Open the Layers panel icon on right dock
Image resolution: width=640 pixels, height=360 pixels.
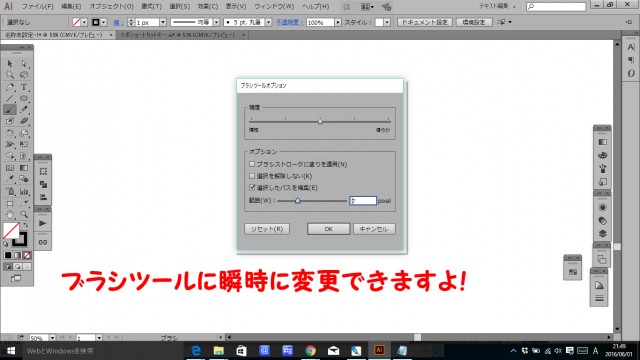(602, 233)
